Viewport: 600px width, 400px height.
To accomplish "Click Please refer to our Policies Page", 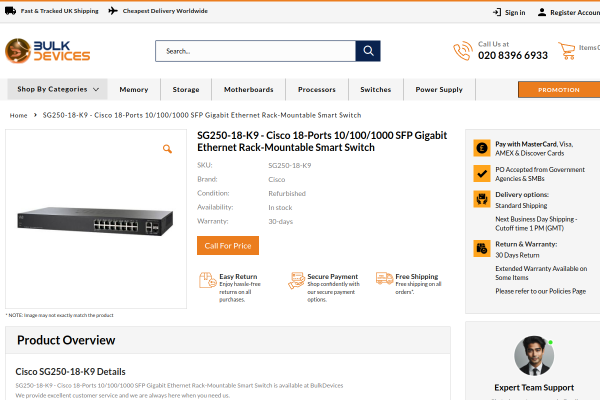I will (541, 291).
